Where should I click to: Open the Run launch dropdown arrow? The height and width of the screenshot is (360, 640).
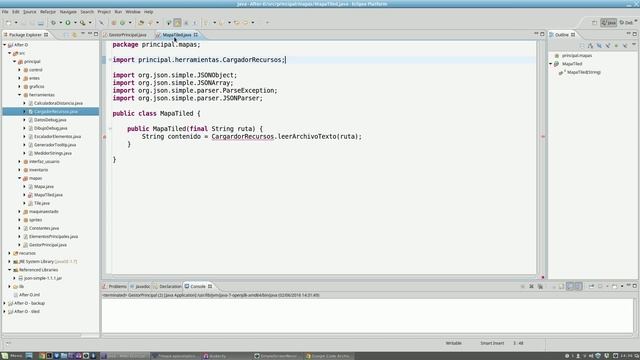(75, 23)
